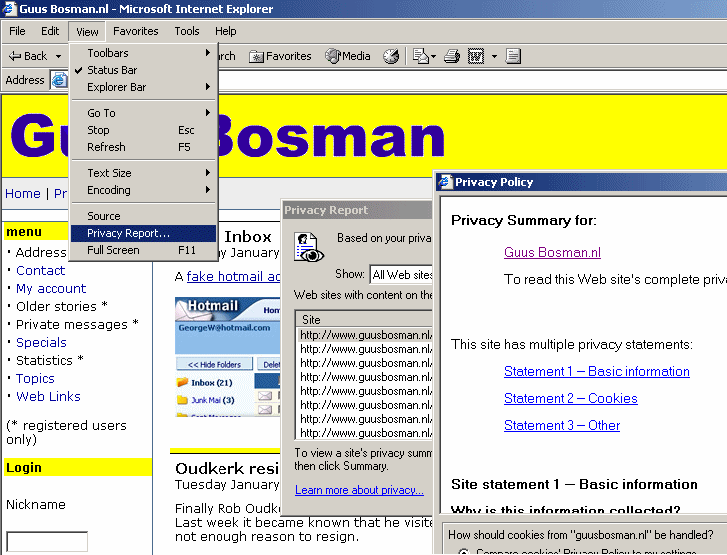Open the Favorites menu in menu bar
The width and height of the screenshot is (727, 555).
(135, 31)
